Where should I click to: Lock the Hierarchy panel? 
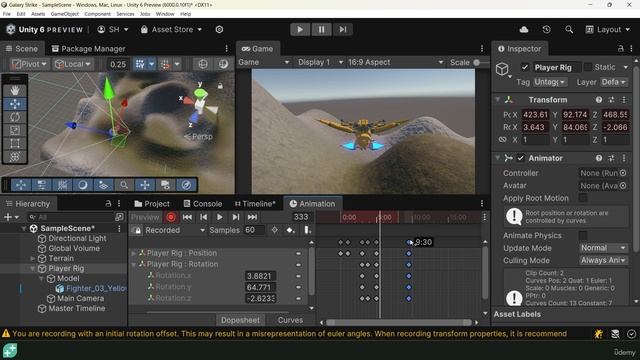[108, 203]
